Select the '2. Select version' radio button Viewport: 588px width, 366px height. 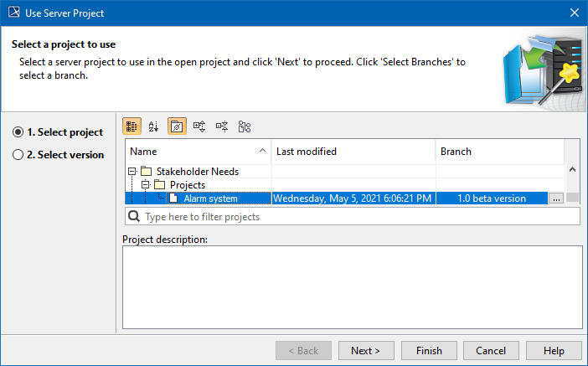(18, 155)
